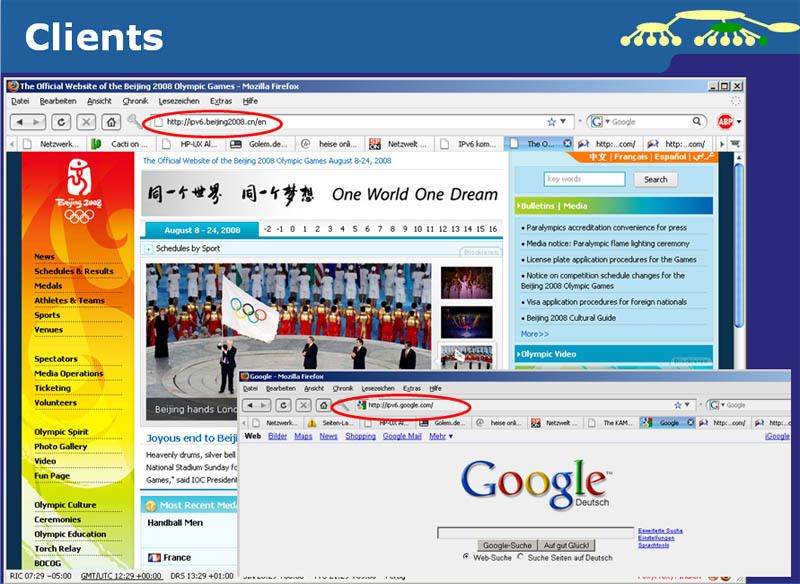
Task: Switch to the Google tab
Action: click(x=666, y=422)
